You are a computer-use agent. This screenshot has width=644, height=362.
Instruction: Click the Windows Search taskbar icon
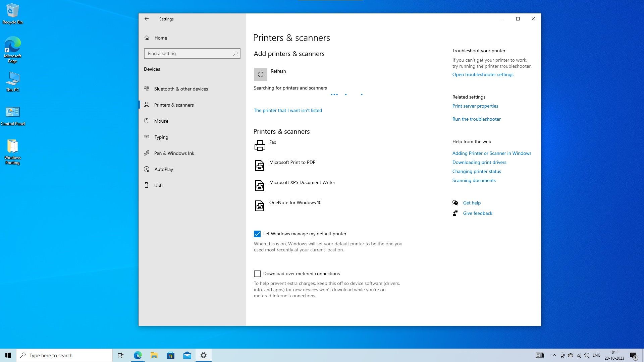point(22,355)
